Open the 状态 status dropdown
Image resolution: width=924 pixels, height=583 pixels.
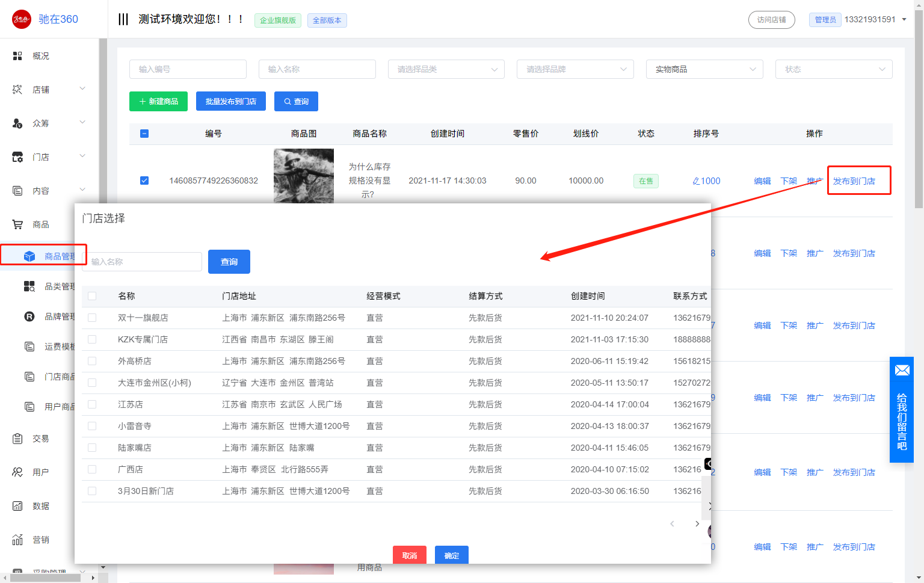[834, 69]
